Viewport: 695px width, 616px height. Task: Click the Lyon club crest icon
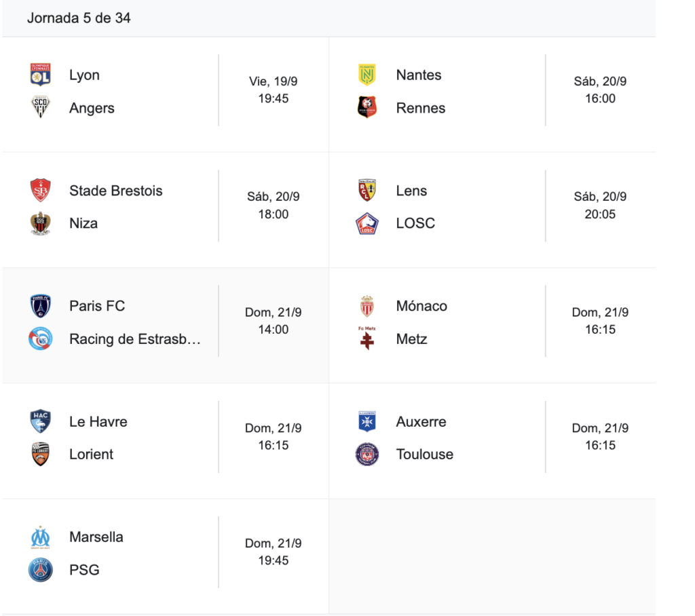coord(41,75)
